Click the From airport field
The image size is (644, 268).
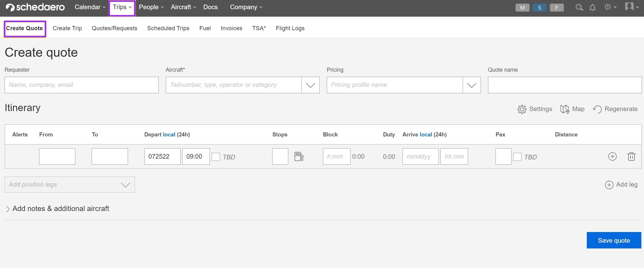click(57, 156)
